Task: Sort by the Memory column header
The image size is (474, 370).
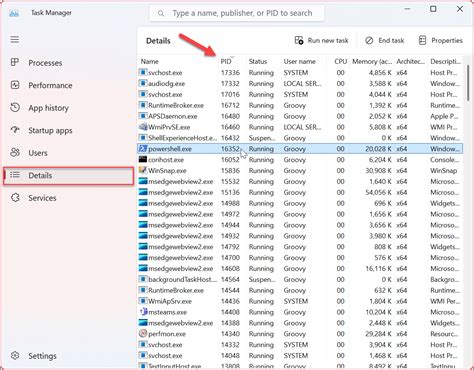Action: pos(372,61)
